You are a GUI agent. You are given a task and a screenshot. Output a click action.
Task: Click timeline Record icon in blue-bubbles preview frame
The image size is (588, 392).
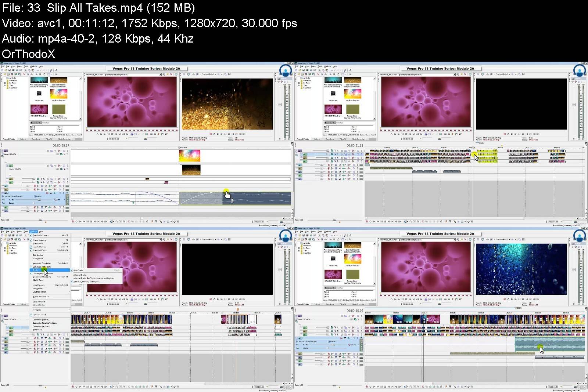367,386
